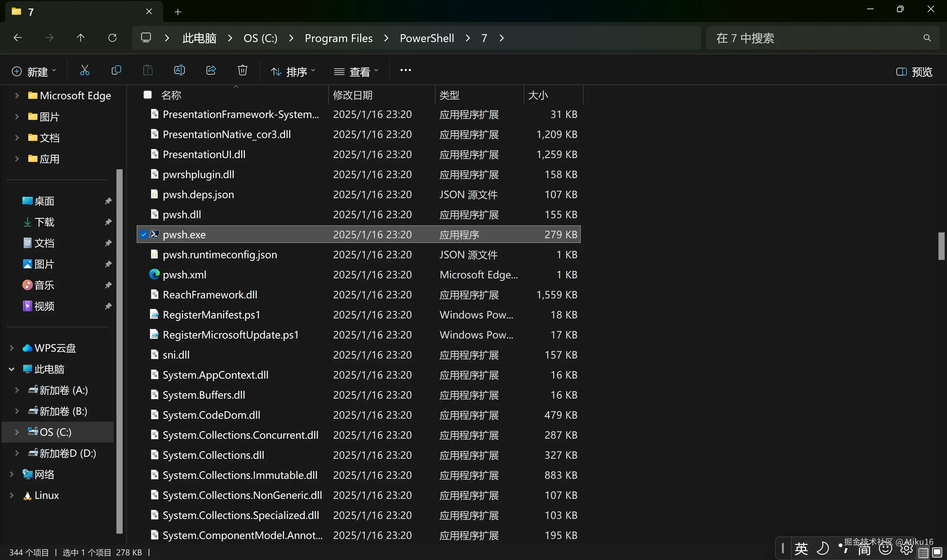Go back with the back arrow
Screen dimensions: 947x560
[x=18, y=38]
